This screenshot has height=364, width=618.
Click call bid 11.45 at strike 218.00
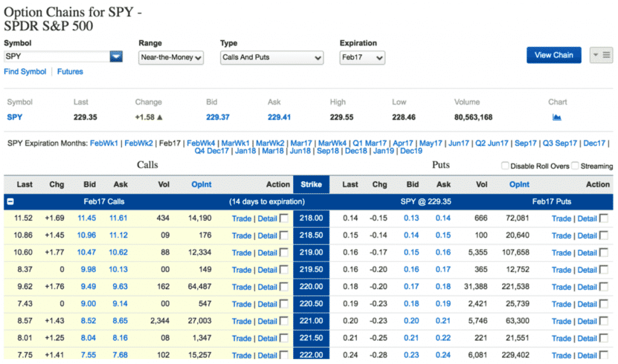point(87,218)
